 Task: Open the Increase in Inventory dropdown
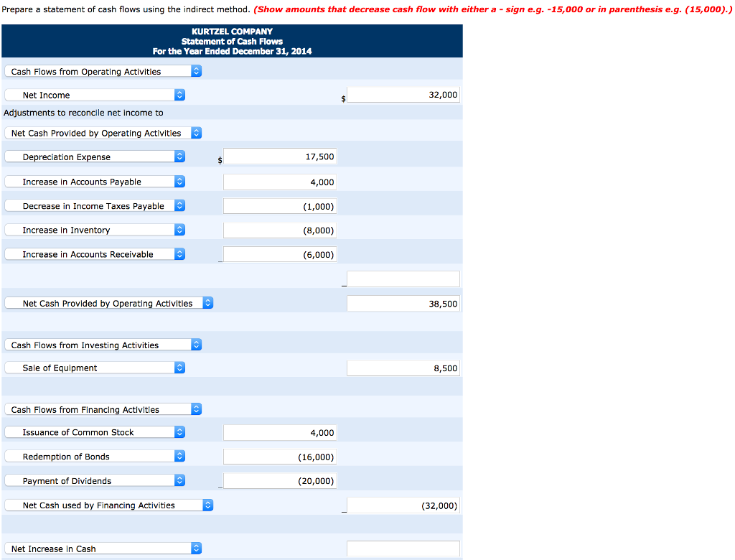tap(95, 230)
